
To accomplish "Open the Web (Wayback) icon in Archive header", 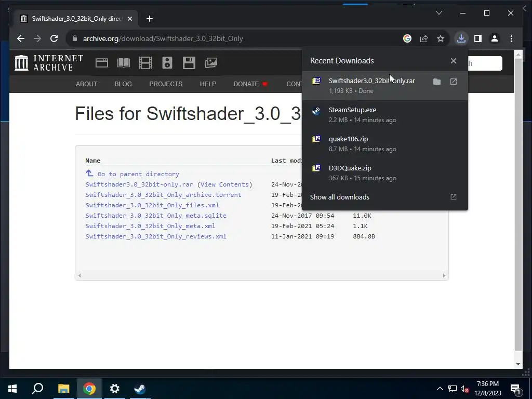I will [x=101, y=63].
